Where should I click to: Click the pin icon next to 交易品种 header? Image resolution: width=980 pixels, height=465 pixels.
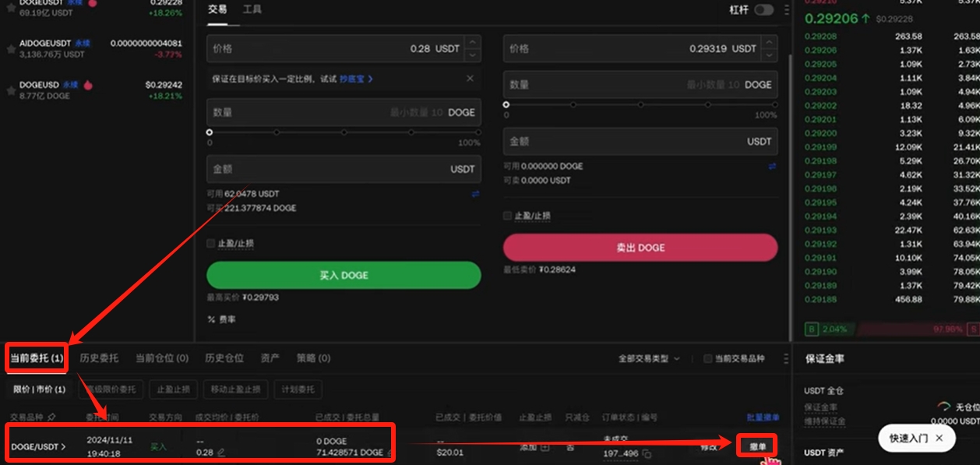[x=51, y=417]
